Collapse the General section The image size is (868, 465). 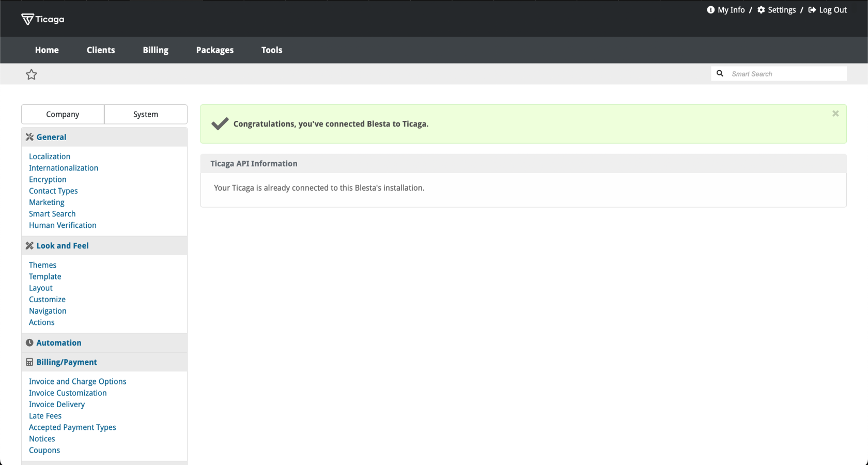[104, 137]
